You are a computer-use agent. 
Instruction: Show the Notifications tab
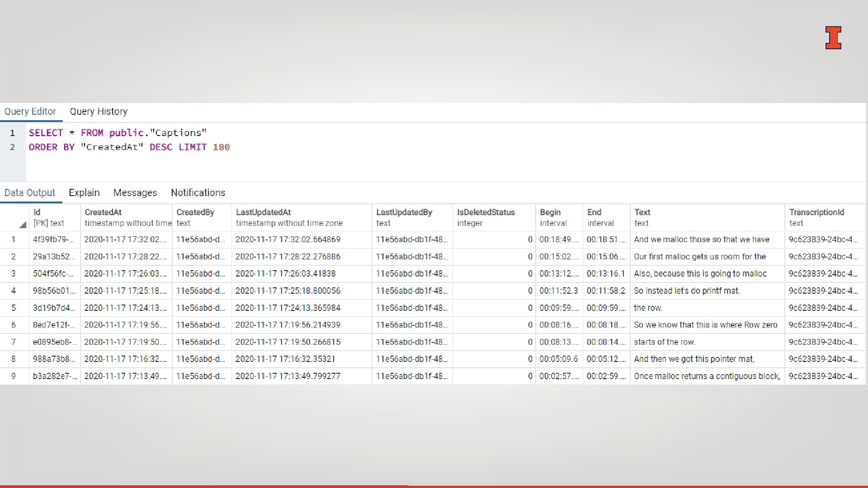point(198,193)
